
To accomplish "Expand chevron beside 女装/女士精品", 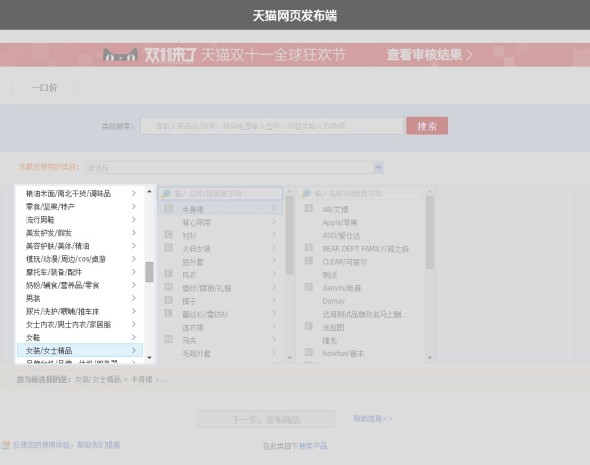I will coord(134,350).
